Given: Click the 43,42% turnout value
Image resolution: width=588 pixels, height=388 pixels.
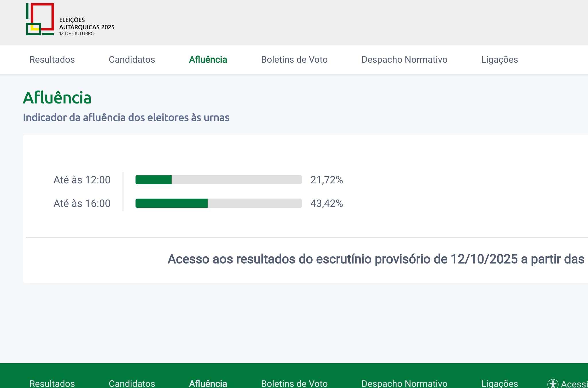Looking at the screenshot, I should coord(326,203).
